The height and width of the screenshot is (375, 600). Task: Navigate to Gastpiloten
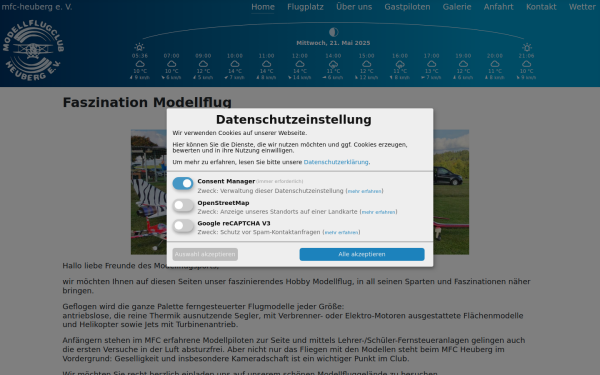[x=407, y=7]
